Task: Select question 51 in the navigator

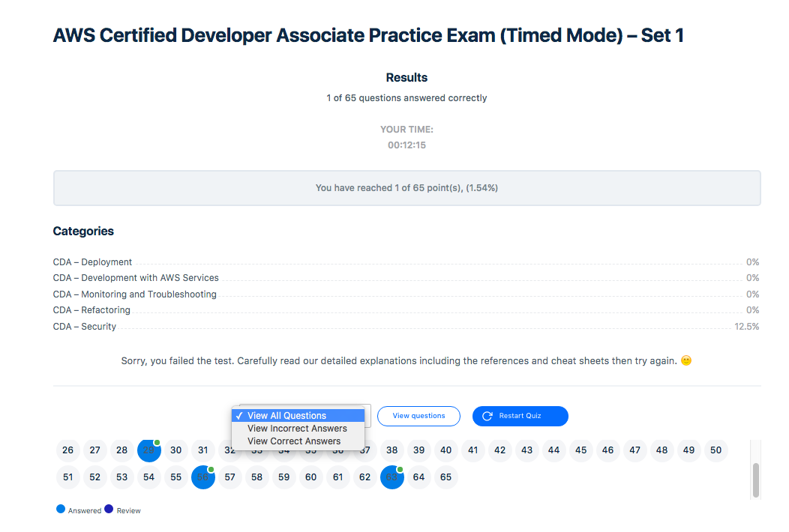Action: [68, 477]
